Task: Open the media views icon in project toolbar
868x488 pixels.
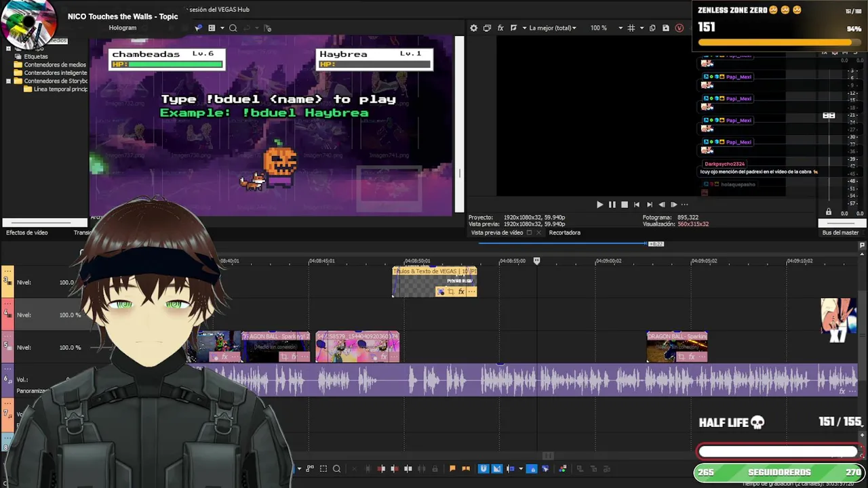Action: pos(212,28)
